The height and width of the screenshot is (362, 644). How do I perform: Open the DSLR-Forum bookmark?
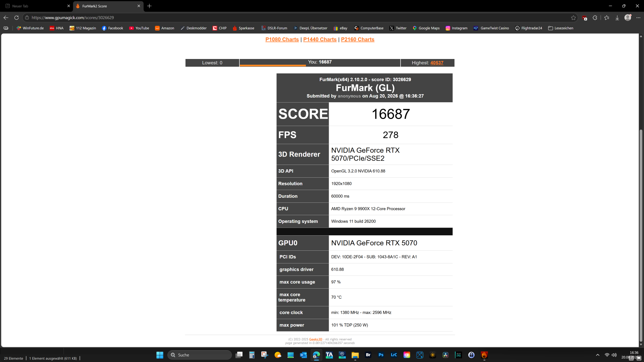tap(274, 28)
